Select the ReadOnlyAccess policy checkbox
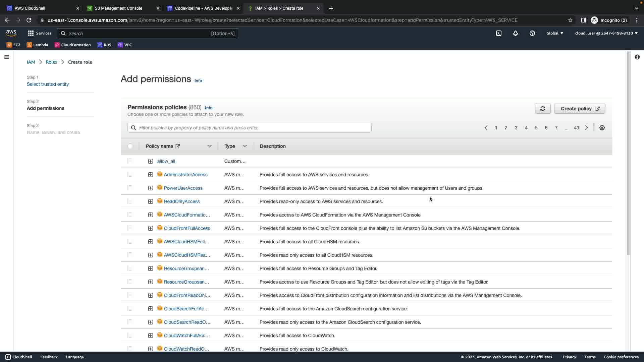Screen dimensions: 644x362 130,201
